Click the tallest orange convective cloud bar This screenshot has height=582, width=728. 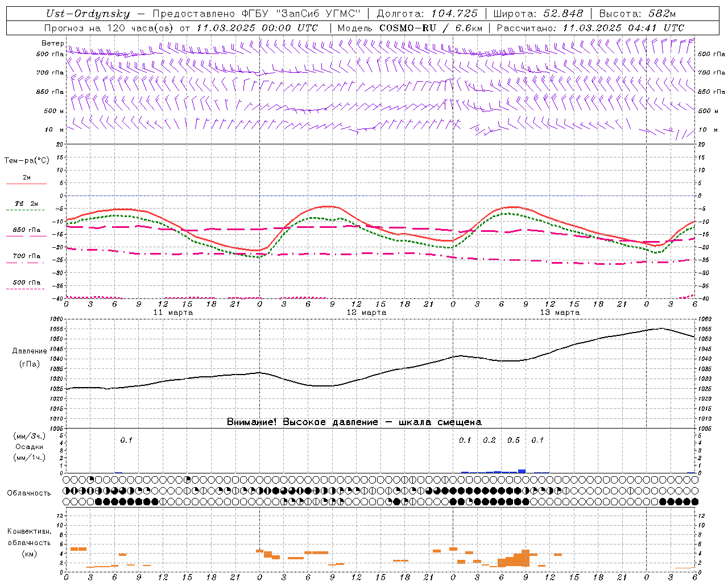(x=526, y=558)
